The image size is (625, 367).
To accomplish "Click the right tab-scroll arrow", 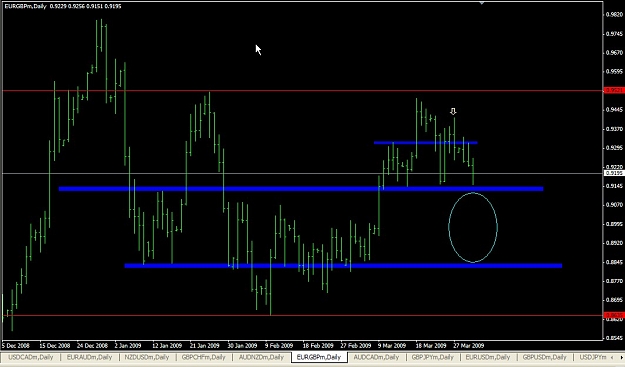I will pyautogui.click(x=621, y=357).
